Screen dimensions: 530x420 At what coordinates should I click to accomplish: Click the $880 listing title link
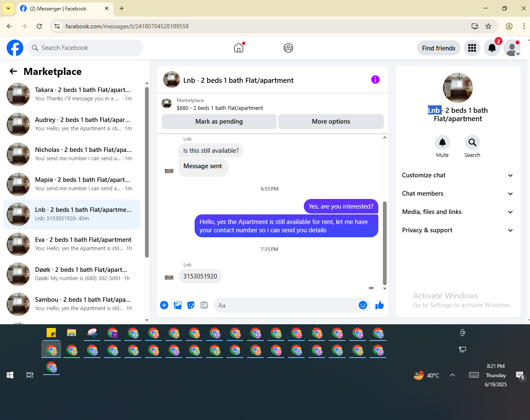coord(220,108)
